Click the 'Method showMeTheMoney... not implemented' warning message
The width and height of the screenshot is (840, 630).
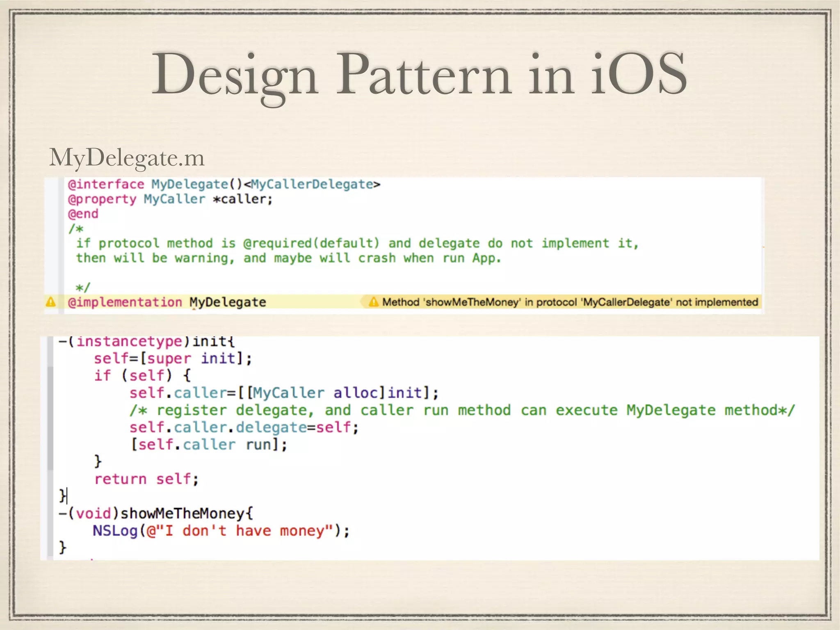click(570, 302)
